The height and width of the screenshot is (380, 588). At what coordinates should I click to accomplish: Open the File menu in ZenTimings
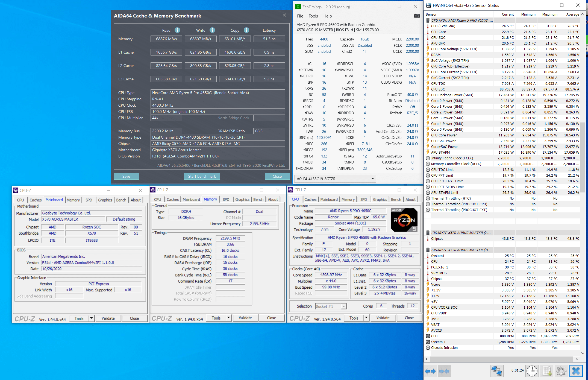click(x=300, y=16)
